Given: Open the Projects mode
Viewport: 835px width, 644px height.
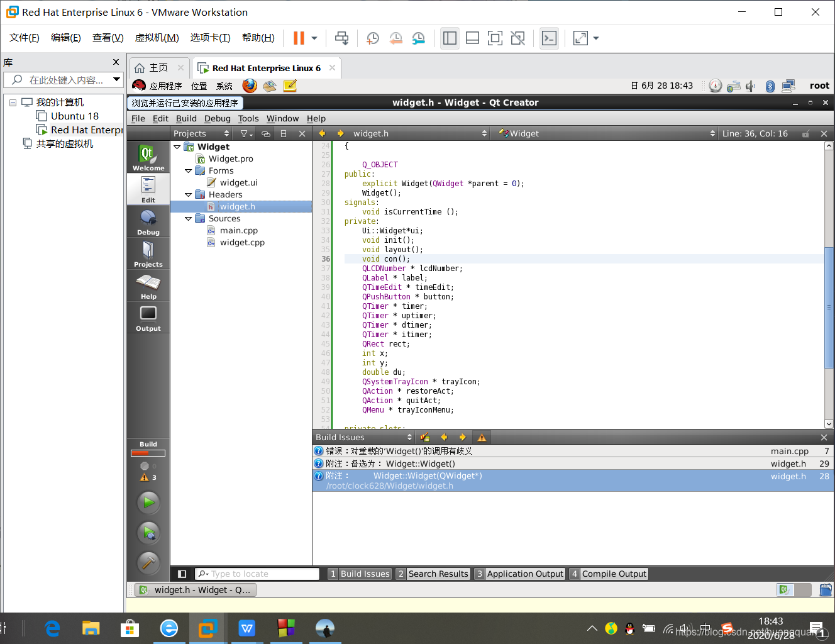Looking at the screenshot, I should [x=148, y=253].
